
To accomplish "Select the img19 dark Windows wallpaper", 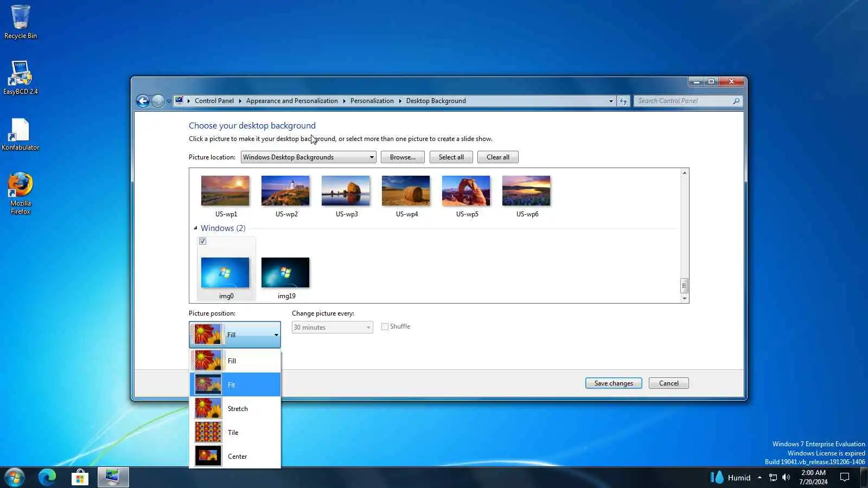I will coord(286,273).
